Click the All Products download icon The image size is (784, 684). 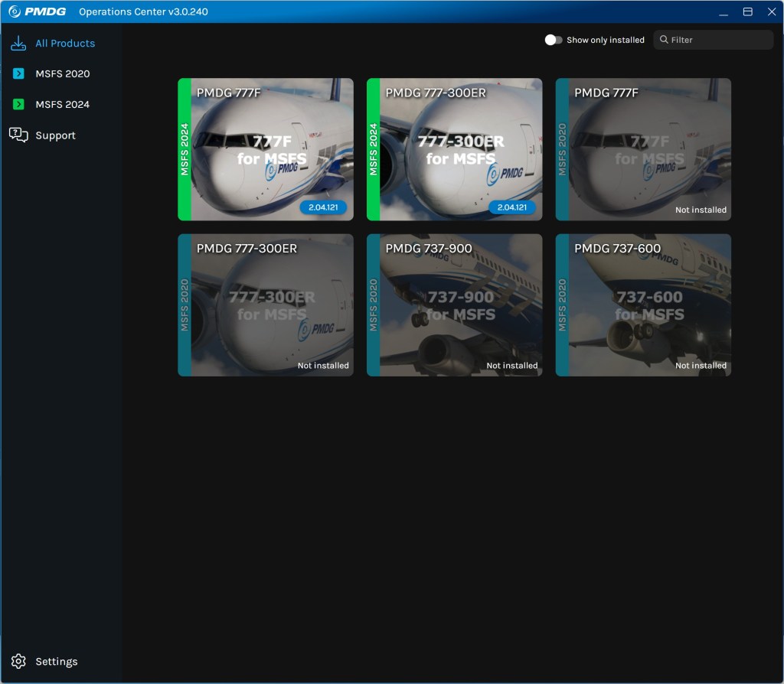18,44
